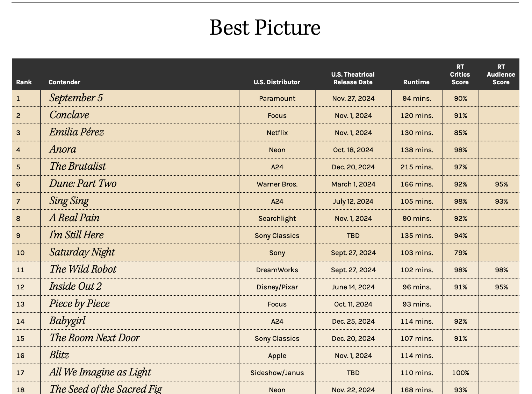Open the September 5 contender title
The width and height of the screenshot is (532, 394).
tap(76, 98)
